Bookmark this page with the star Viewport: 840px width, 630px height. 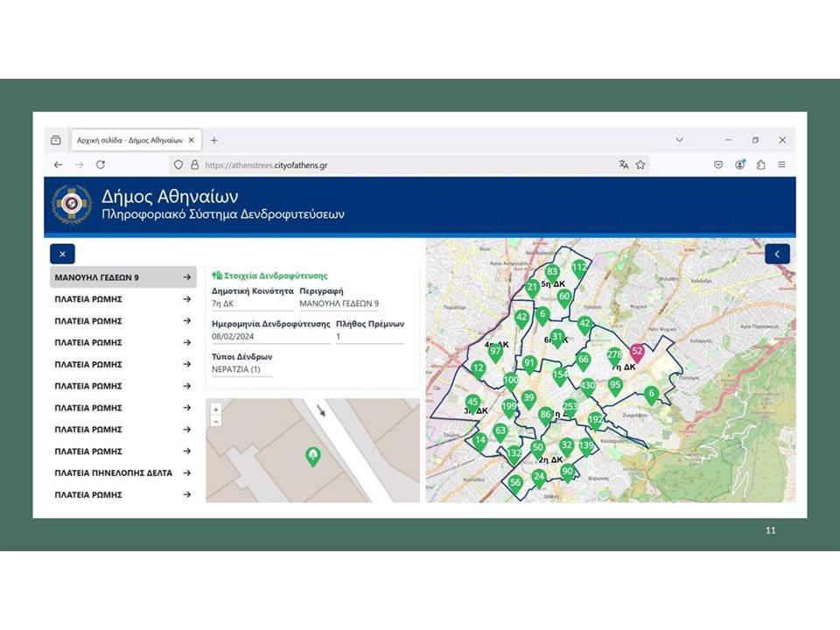click(x=640, y=165)
